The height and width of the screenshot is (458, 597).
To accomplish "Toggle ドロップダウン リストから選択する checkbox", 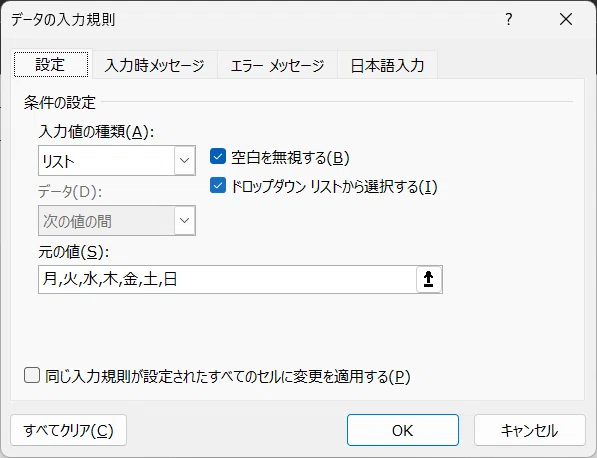I will coord(218,185).
